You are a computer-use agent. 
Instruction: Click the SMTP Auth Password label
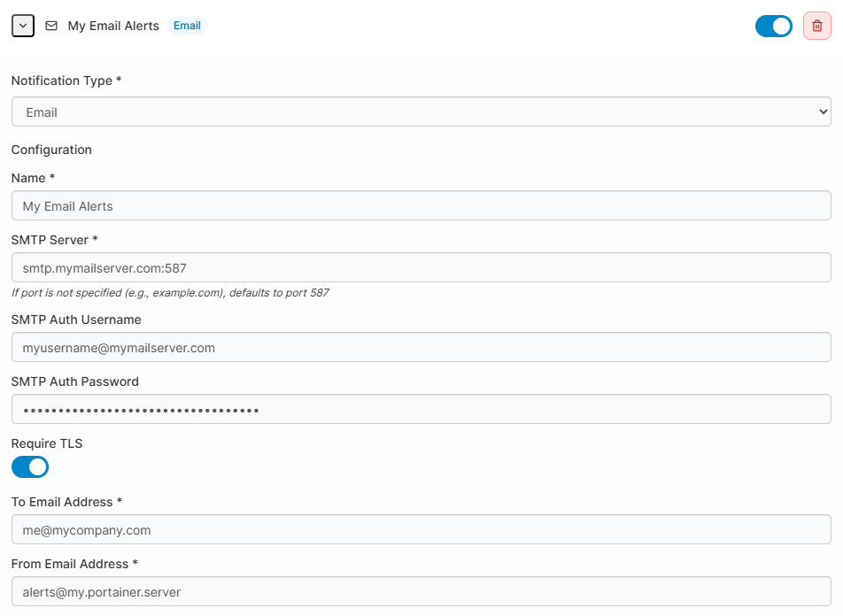tap(75, 381)
